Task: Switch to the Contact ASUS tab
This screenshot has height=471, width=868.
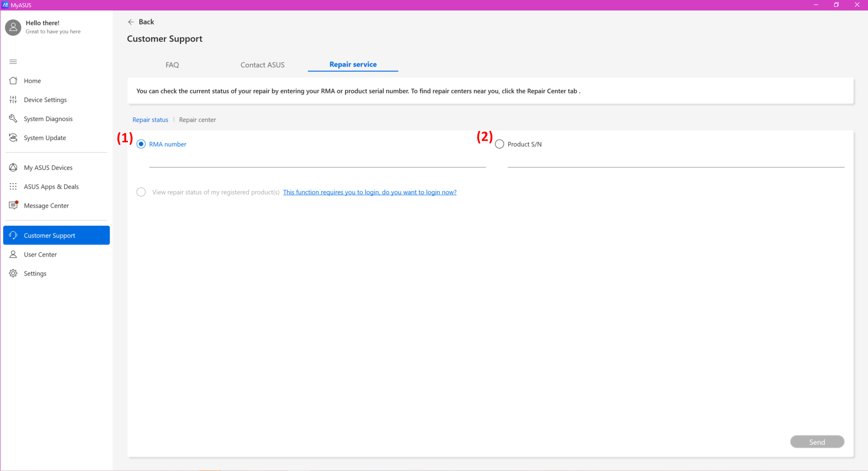Action: pos(263,65)
